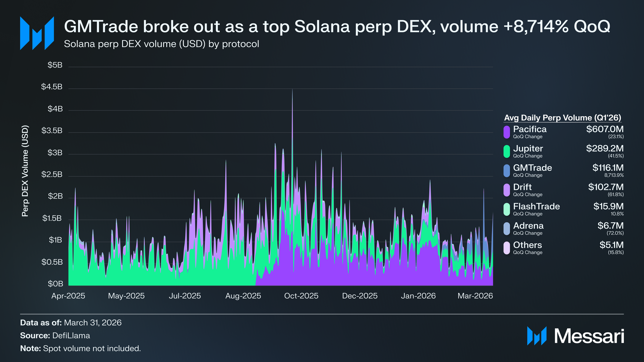This screenshot has width=644, height=362.
Task: Select the Others legend swatch
Action: click(507, 248)
